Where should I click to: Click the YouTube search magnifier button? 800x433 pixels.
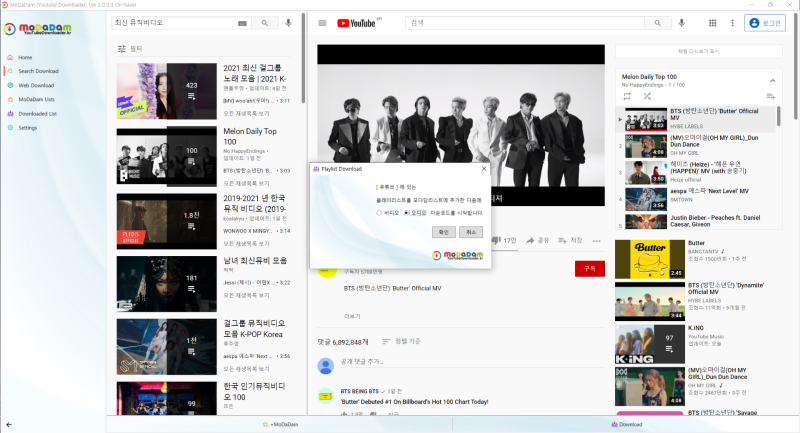click(658, 23)
